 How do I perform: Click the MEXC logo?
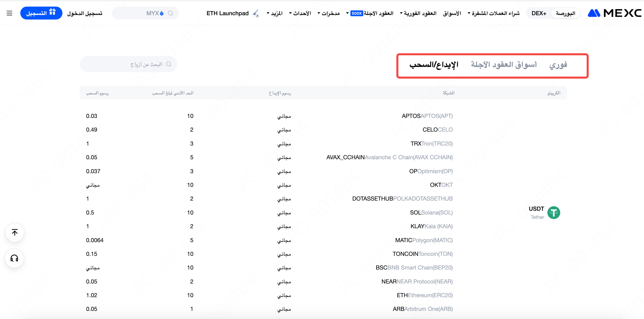point(614,13)
